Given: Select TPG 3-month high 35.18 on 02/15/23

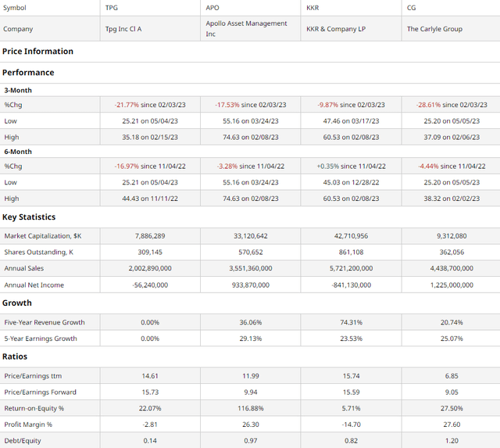Looking at the screenshot, I should (x=150, y=137).
